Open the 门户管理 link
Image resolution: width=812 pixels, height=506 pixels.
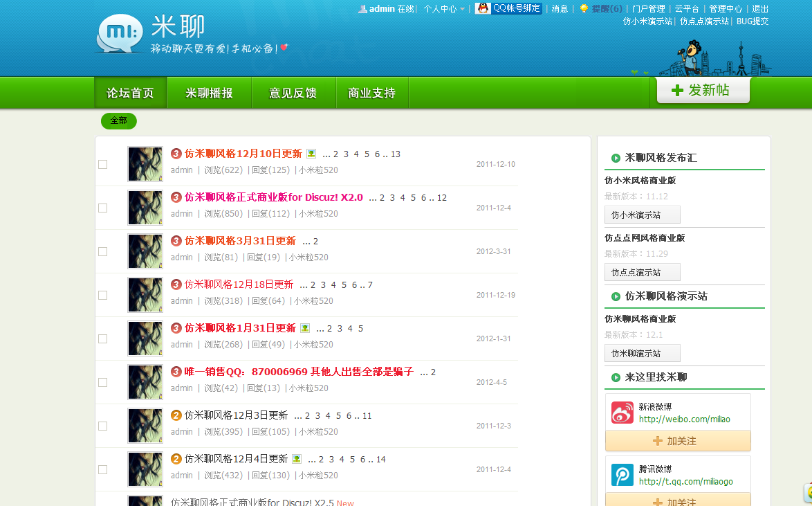pyautogui.click(x=648, y=9)
